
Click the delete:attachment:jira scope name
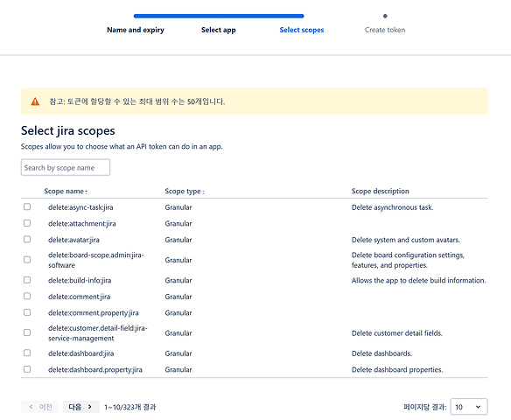pos(81,223)
